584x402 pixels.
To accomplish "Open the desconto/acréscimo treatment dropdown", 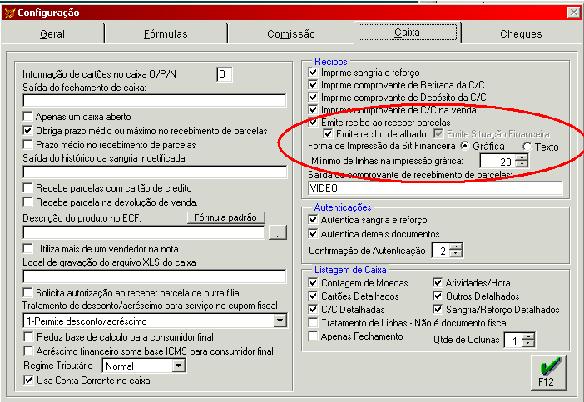I will [x=280, y=320].
